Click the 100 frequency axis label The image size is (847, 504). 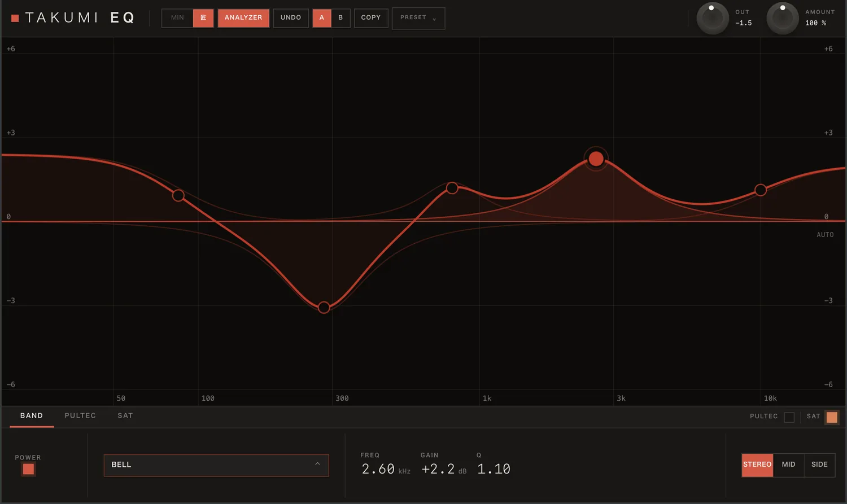pyautogui.click(x=208, y=398)
